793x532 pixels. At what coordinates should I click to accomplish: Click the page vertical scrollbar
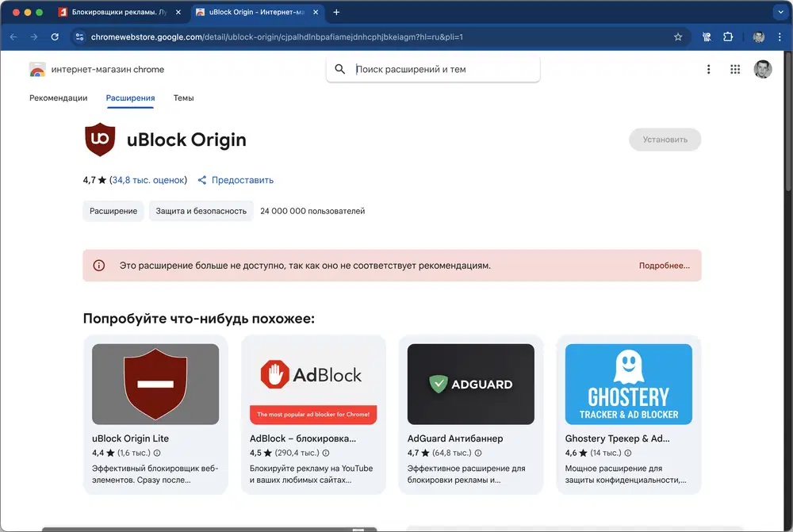[x=788, y=121]
